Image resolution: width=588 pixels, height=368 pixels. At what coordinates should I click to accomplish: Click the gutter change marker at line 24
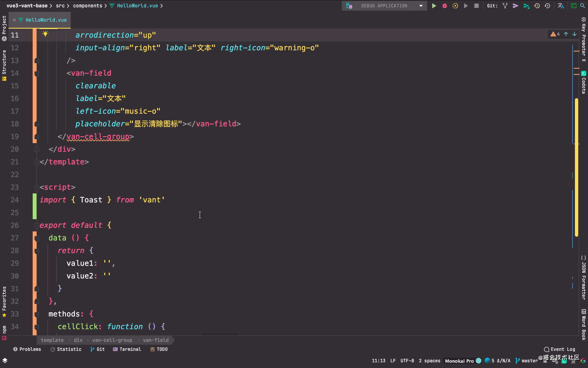pos(35,206)
